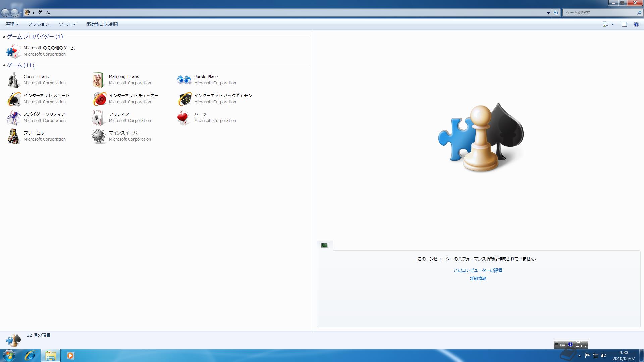
Task: Click the IME pad icon on language bar
Action: pyautogui.click(x=562, y=345)
